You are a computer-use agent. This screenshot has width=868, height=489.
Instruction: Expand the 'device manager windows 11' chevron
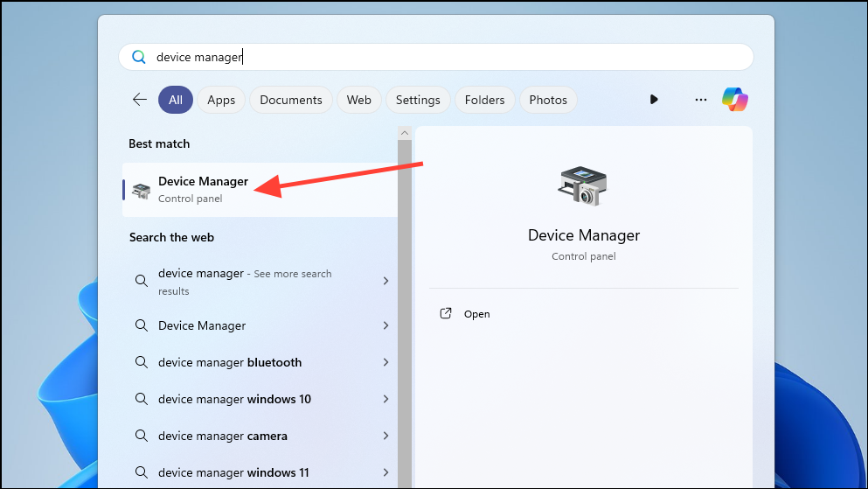pyautogui.click(x=385, y=472)
